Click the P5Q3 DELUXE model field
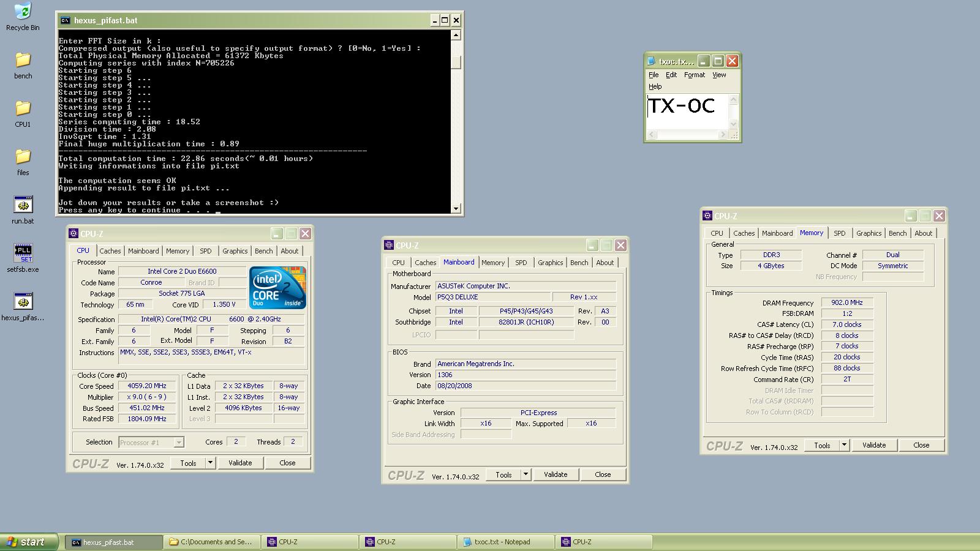This screenshot has height=551, width=980. click(x=492, y=297)
